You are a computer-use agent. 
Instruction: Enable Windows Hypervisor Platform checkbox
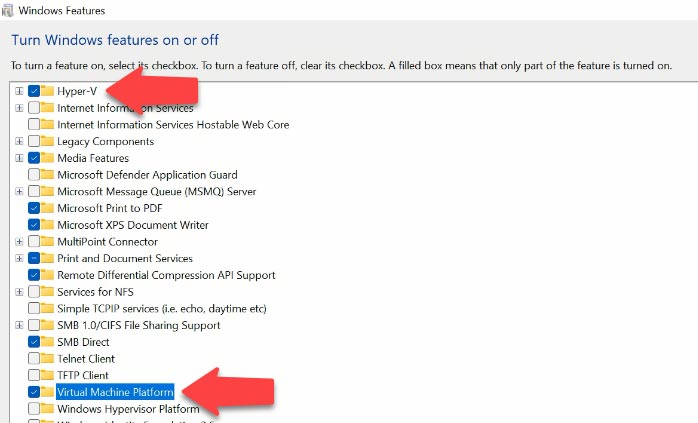click(x=34, y=408)
